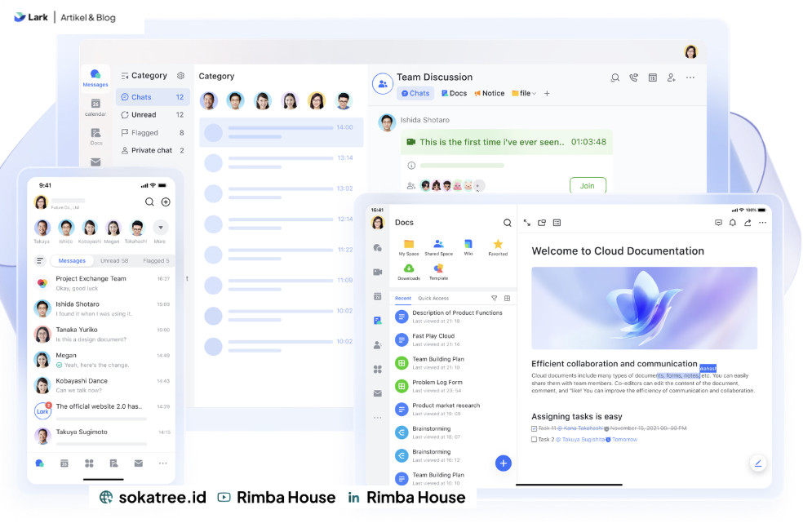Open the profile avatar at the desktop top right

pyautogui.click(x=691, y=51)
